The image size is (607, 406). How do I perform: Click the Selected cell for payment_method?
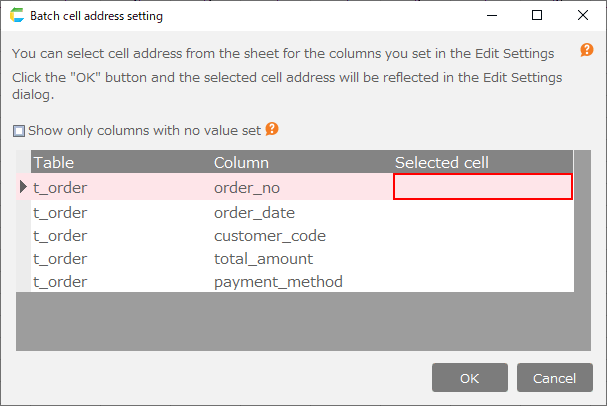[x=482, y=282]
